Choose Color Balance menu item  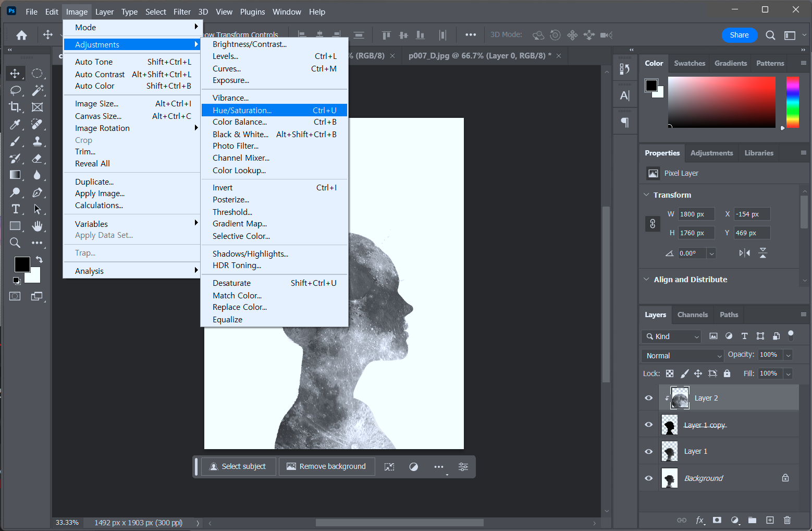coord(275,122)
